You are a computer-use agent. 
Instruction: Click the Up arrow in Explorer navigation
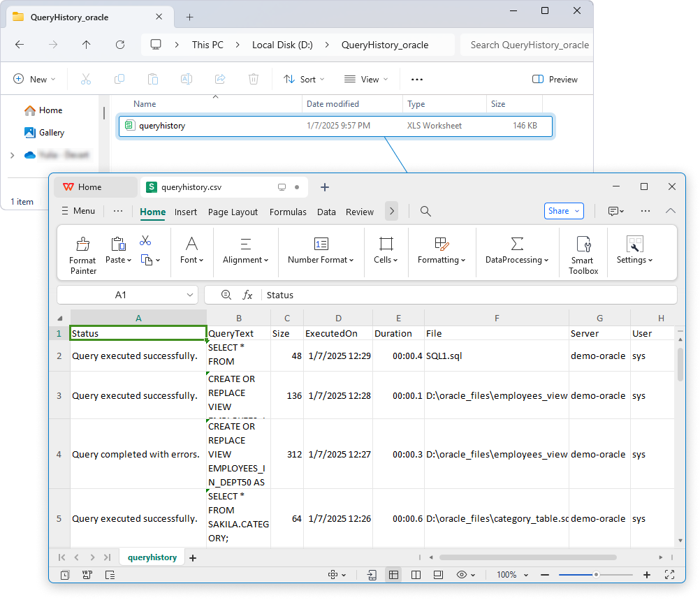click(86, 45)
